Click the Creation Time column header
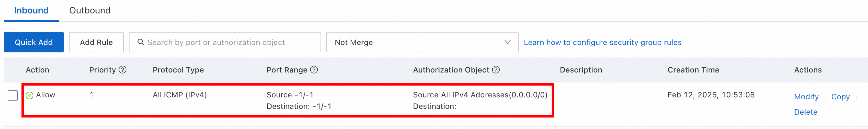The width and height of the screenshot is (868, 129). coord(693,70)
